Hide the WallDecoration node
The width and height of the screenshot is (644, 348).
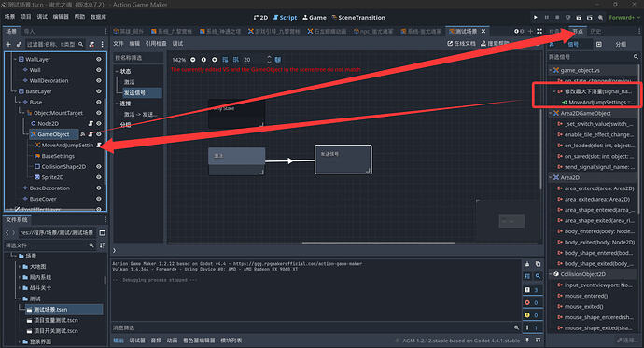click(99, 80)
